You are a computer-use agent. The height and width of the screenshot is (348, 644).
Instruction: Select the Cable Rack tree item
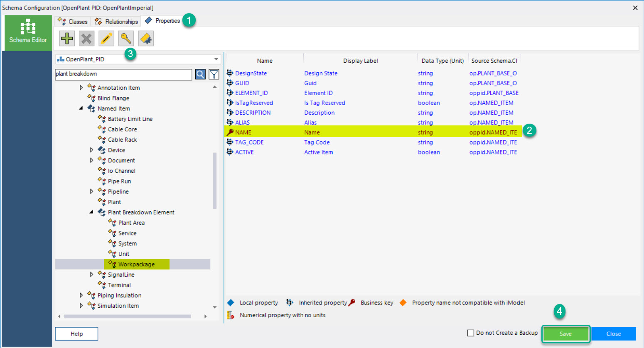click(x=122, y=140)
